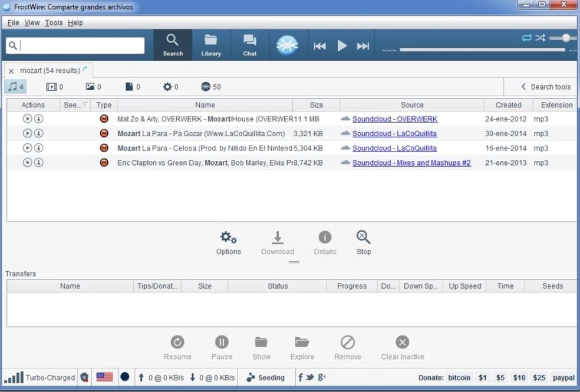Play the Mat Zo & Arty result preview
The width and height of the screenshot is (580, 392).
pyautogui.click(x=27, y=119)
